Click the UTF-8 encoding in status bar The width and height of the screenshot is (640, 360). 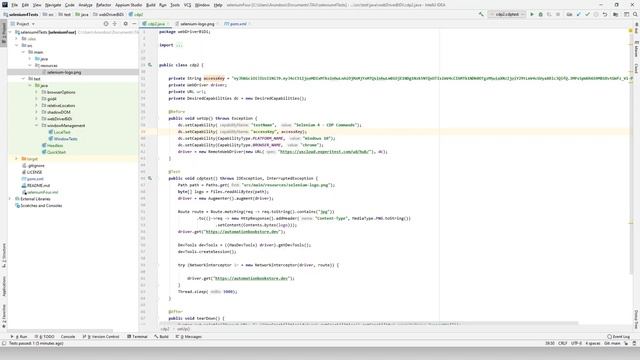[576, 343]
